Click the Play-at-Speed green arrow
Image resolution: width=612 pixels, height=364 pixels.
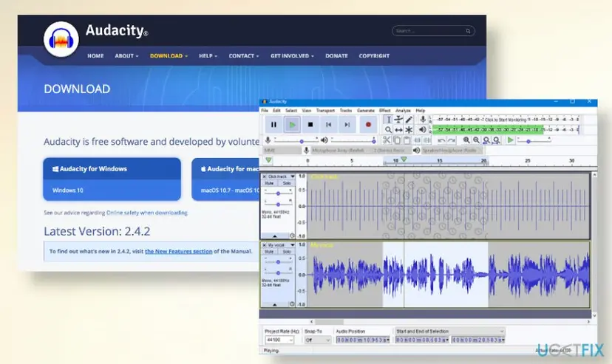(510, 140)
